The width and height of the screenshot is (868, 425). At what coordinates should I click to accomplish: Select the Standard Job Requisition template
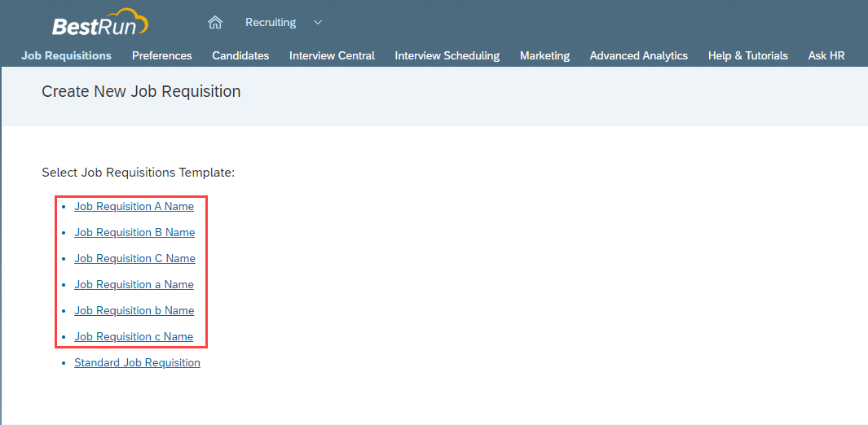pyautogui.click(x=137, y=363)
